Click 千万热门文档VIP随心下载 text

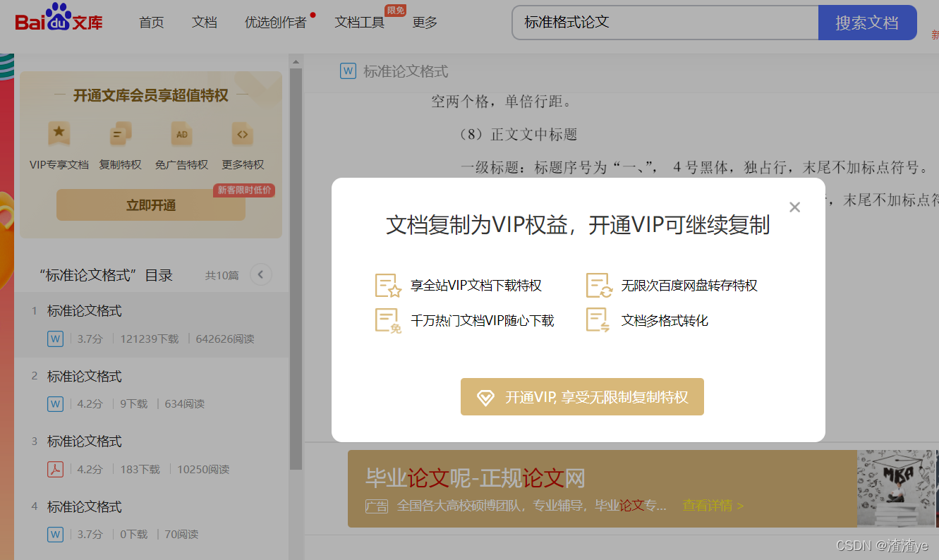(483, 321)
